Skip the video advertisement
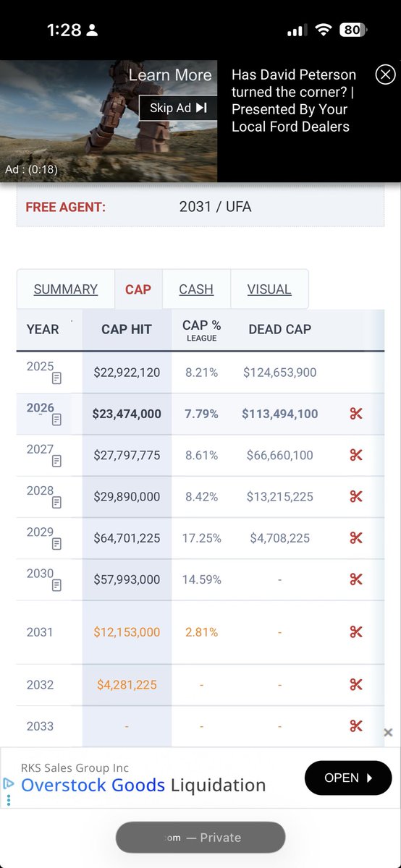The width and height of the screenshot is (401, 868). pyautogui.click(x=178, y=108)
